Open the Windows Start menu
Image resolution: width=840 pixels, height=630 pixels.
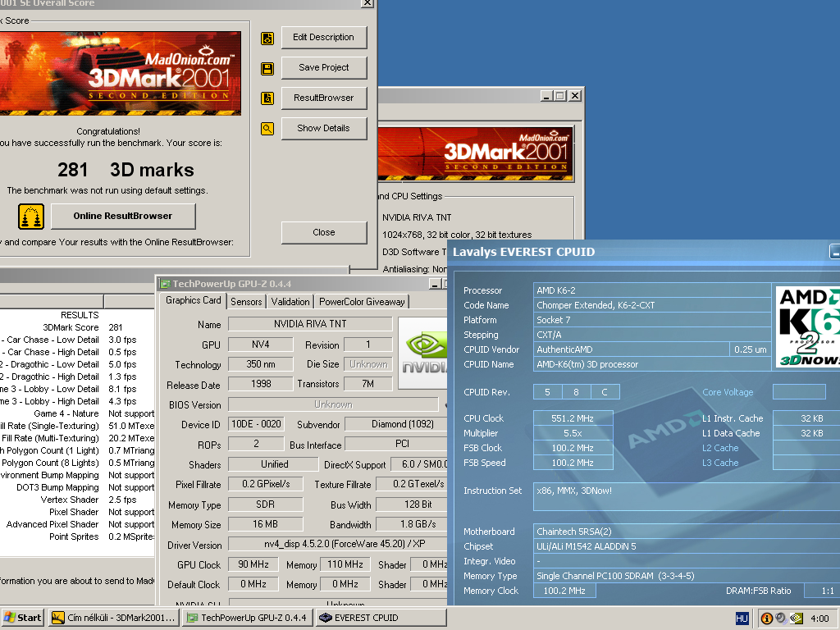coord(22,618)
